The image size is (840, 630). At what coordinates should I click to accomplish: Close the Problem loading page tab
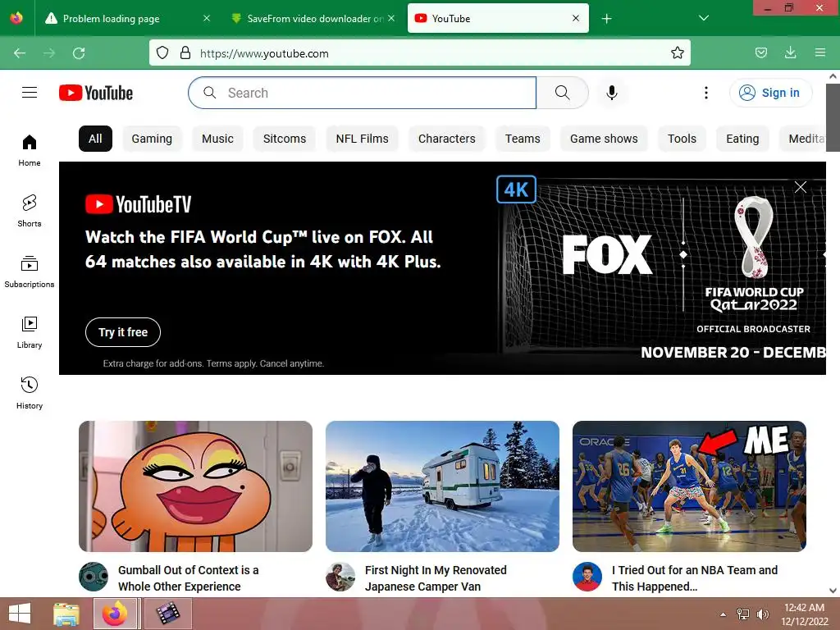(207, 18)
